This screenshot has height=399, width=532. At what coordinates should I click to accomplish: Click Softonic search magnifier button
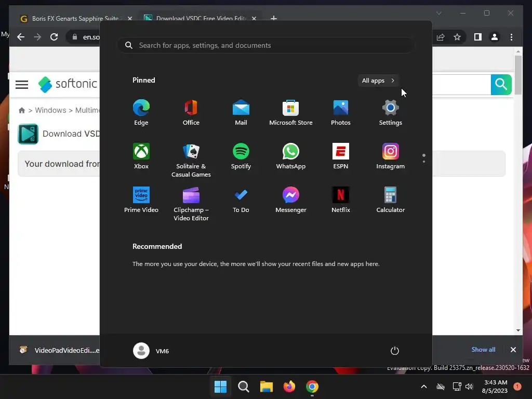pyautogui.click(x=501, y=84)
